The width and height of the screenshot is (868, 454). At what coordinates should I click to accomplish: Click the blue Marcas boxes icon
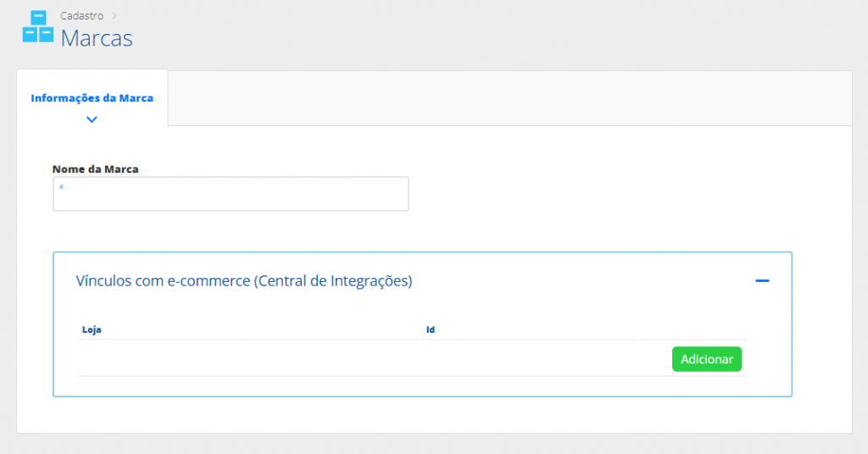click(x=37, y=26)
